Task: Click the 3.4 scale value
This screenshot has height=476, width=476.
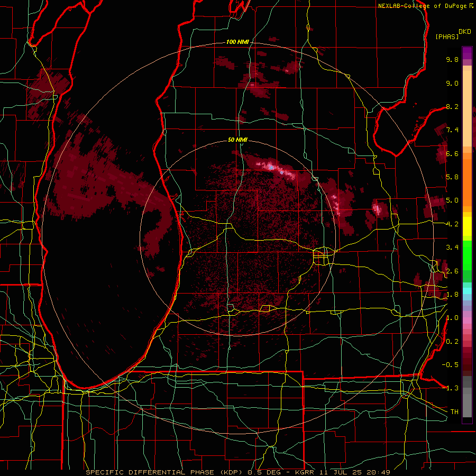Action: coord(452,248)
